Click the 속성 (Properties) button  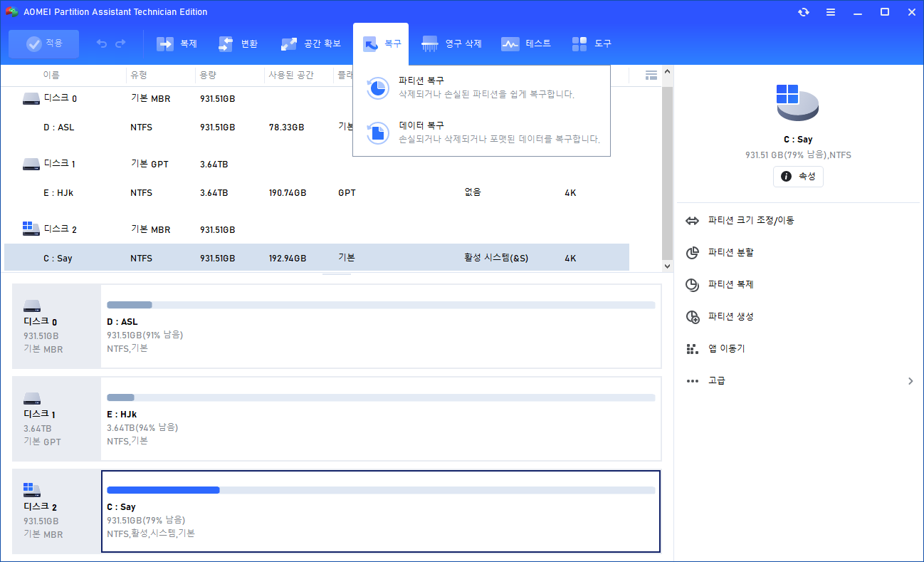point(798,176)
